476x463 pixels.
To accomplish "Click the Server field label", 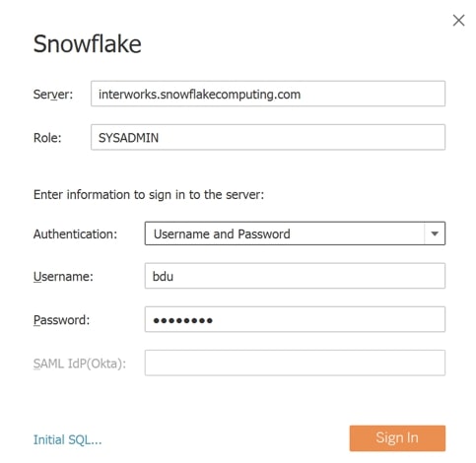I will coord(53,95).
